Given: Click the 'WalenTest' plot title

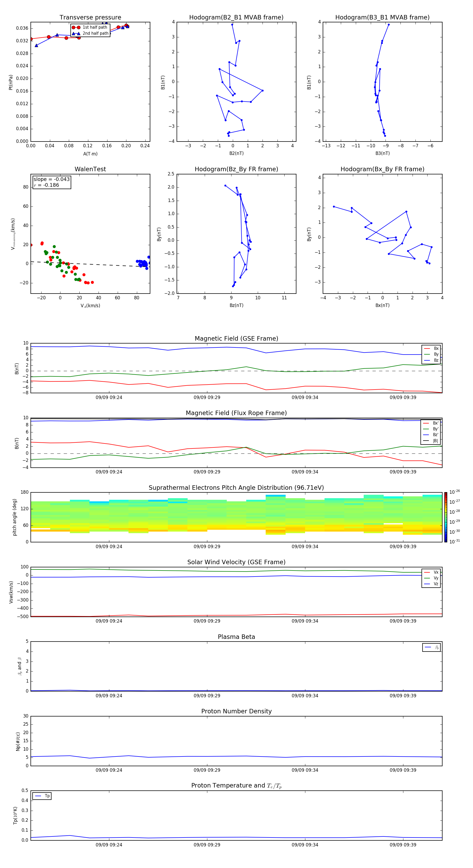Looking at the screenshot, I should [90, 169].
